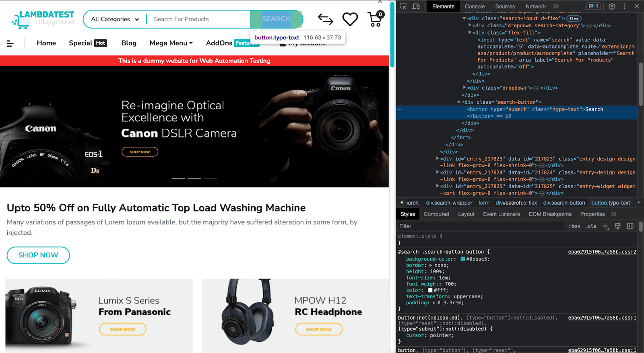The width and height of the screenshot is (644, 353).
Task: Select the div#search.d-flex breadcrumb
Action: click(x=516, y=203)
